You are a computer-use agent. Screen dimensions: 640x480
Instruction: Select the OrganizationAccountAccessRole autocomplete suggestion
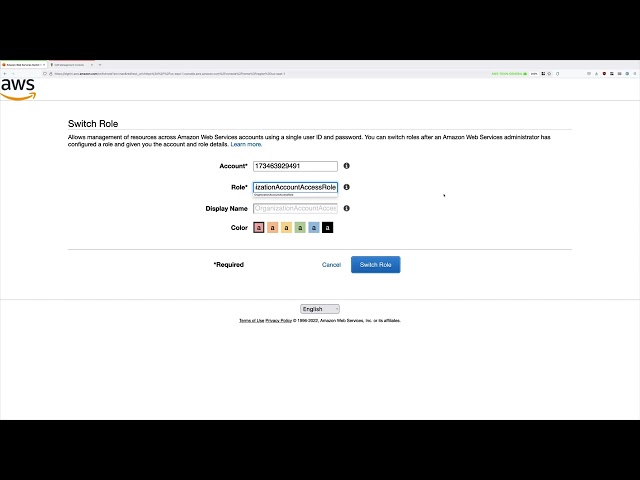[x=295, y=195]
